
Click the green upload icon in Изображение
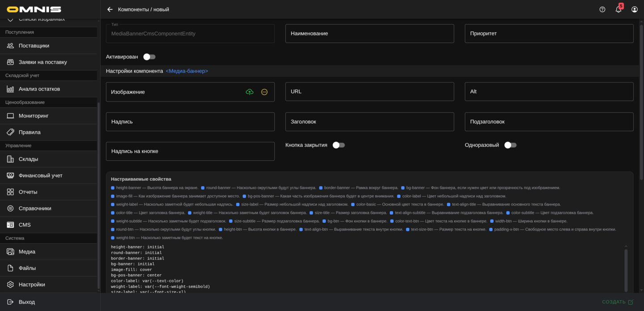[x=250, y=92]
